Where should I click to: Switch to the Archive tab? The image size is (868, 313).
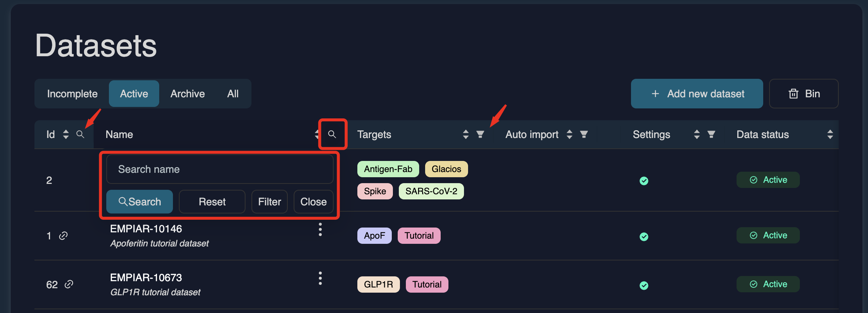(x=187, y=94)
